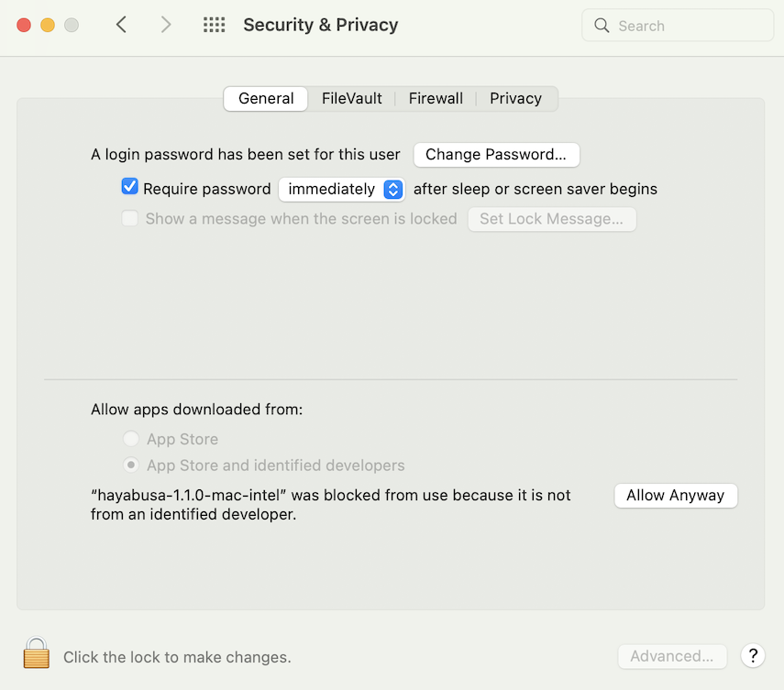Go forward with the right chevron arrow

165,25
